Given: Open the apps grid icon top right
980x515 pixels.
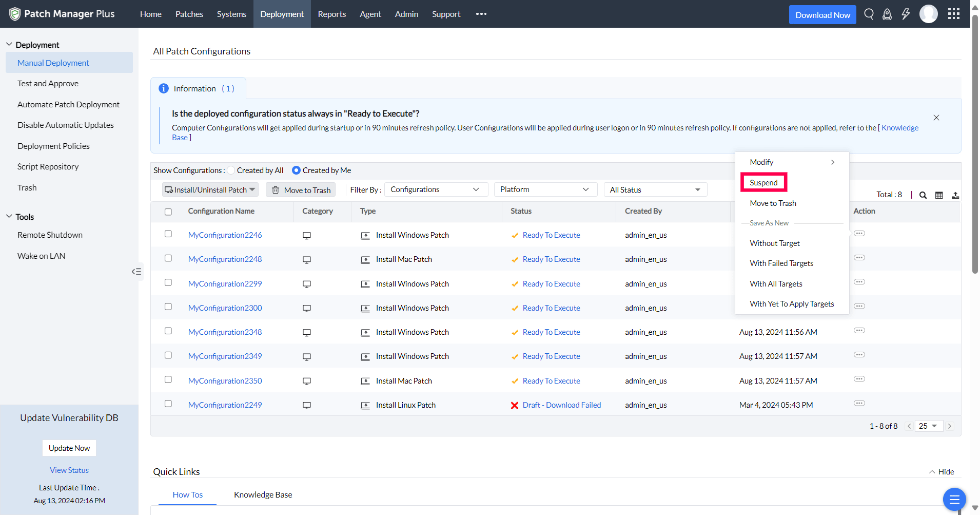Looking at the screenshot, I should click(953, 14).
